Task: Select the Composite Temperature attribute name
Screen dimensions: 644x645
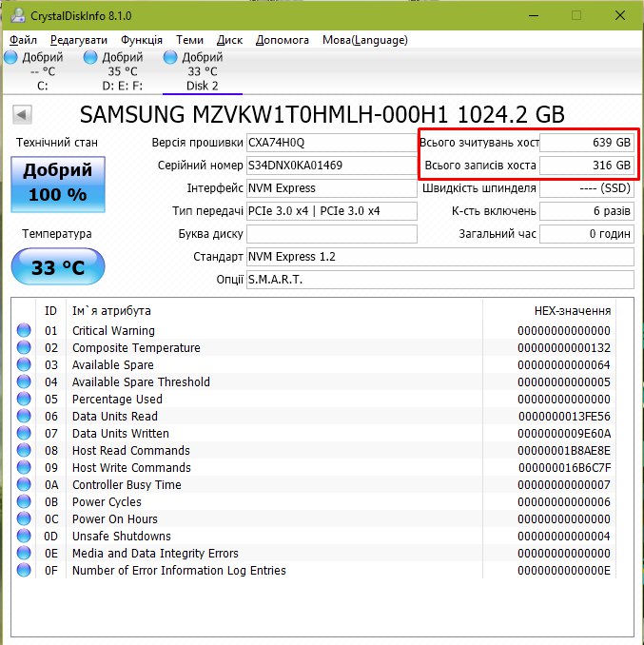Action: point(136,347)
